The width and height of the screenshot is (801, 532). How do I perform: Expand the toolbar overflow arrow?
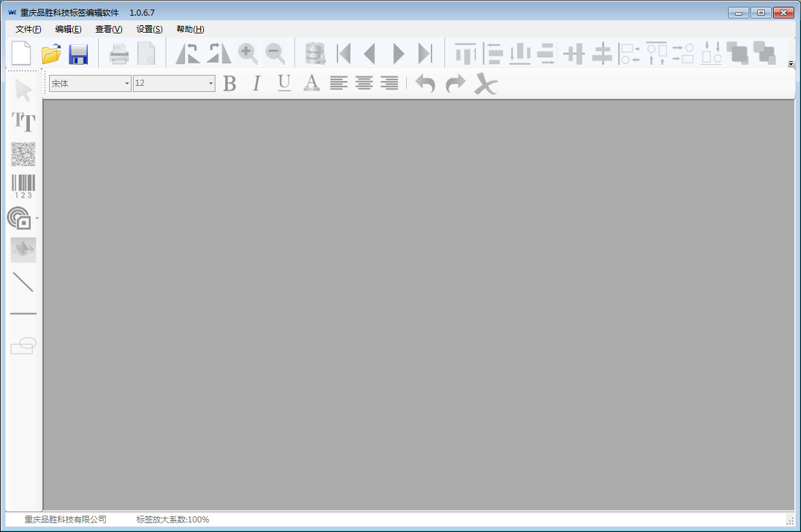(791, 64)
